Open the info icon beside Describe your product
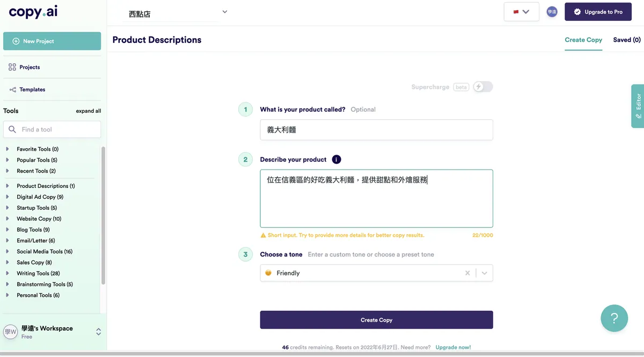Screen dimensions: 644x357 click(x=336, y=159)
